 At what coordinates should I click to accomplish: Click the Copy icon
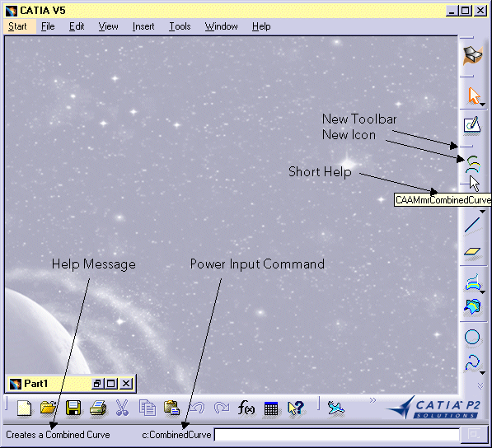(148, 408)
